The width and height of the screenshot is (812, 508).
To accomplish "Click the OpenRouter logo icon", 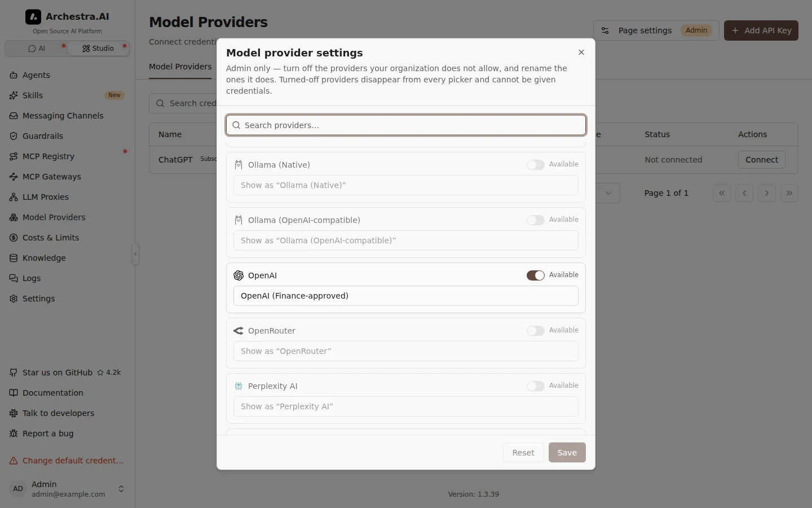I will 239,331.
